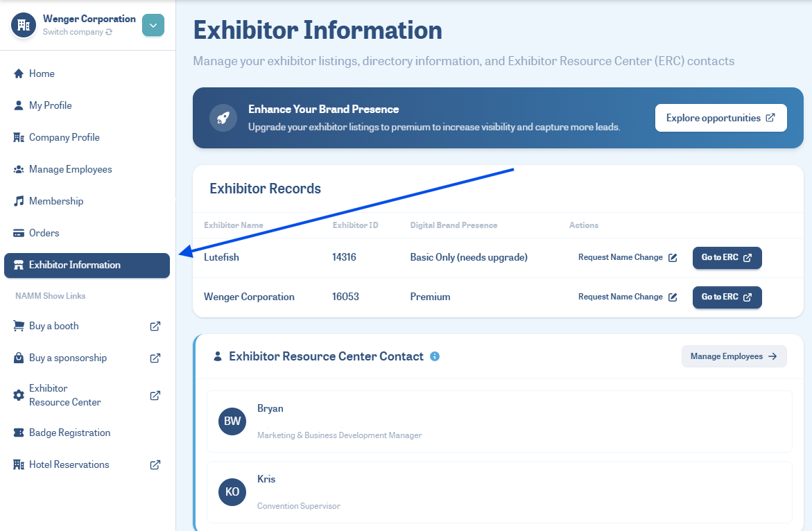Click Explore opportunities button
This screenshot has width=812, height=531.
pyautogui.click(x=721, y=118)
